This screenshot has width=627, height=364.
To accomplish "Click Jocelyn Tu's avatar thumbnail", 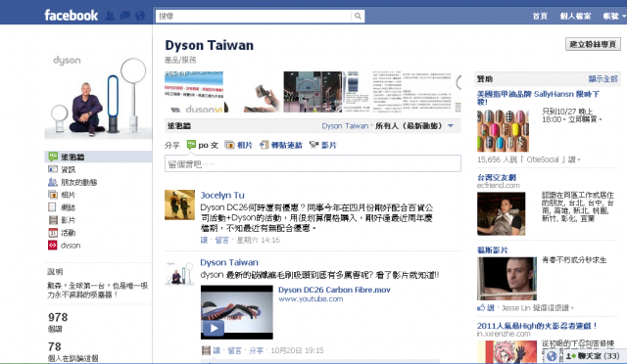I will pyautogui.click(x=179, y=205).
